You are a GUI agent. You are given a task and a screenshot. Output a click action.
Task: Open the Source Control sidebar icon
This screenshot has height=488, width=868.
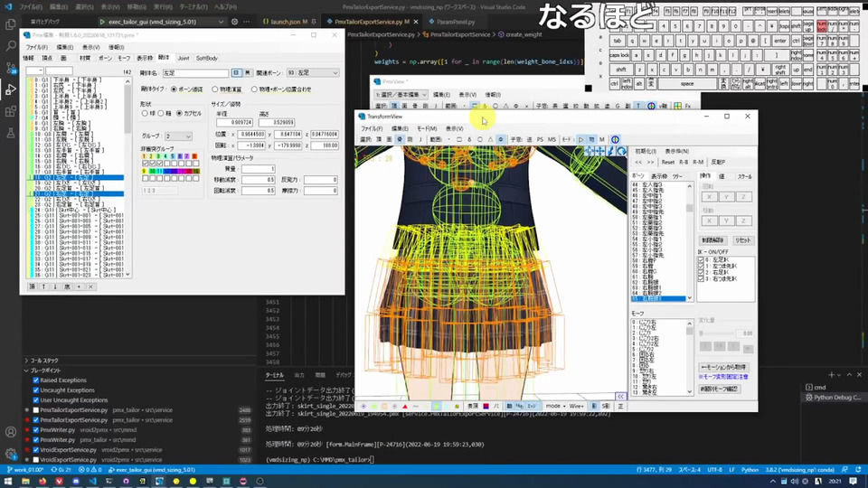(11, 67)
